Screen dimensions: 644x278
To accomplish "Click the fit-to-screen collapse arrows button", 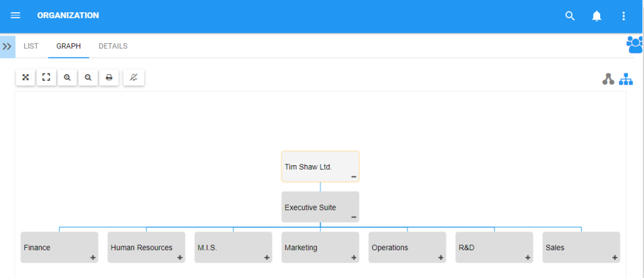I will click(x=26, y=77).
